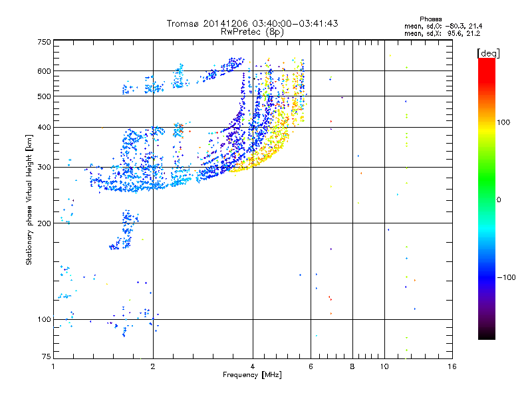The height and width of the screenshot is (399, 532).
Task: Select the x-axis frequency tick "2"
Action: coord(153,366)
